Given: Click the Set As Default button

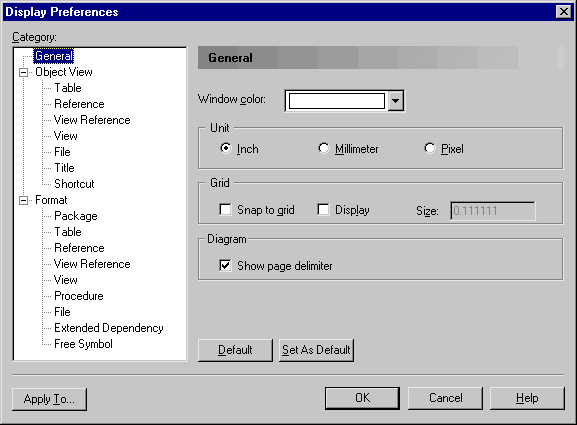Looking at the screenshot, I should pyautogui.click(x=316, y=350).
